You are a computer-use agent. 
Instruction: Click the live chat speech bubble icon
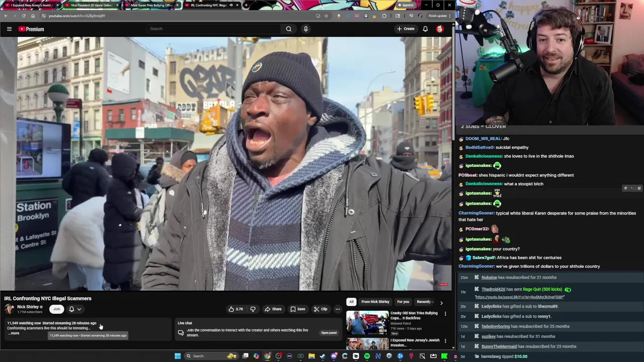pos(181,332)
